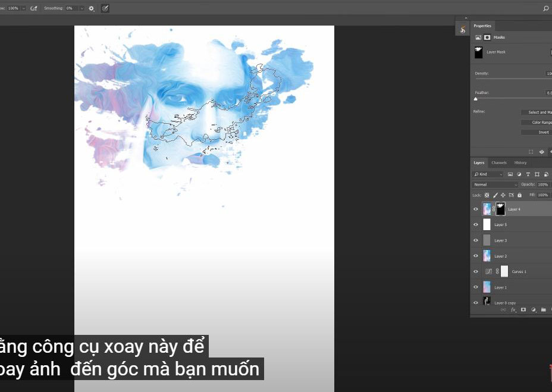Select Layer 4 image thumbnail
Image resolution: width=552 pixels, height=392 pixels.
(x=487, y=209)
